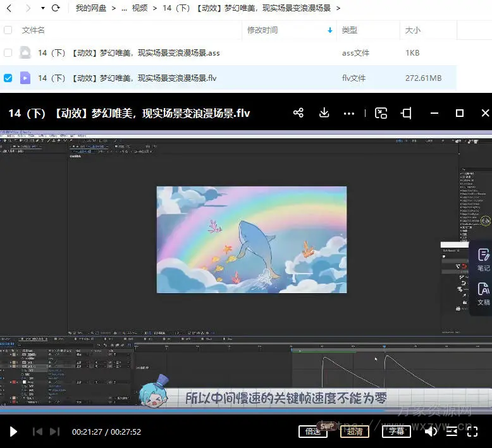The width and height of the screenshot is (492, 448).
Task: Open the subtitles (字幕) settings
Action: tap(397, 432)
